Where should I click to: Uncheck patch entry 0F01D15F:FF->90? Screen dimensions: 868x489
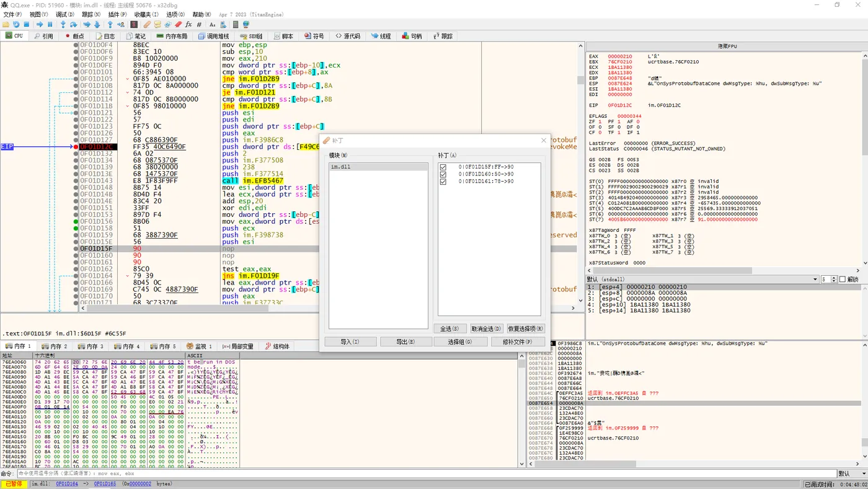pos(443,166)
